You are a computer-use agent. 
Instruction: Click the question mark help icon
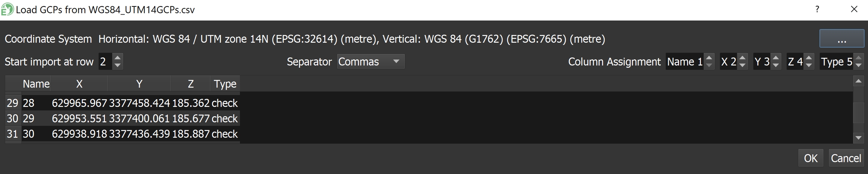(x=817, y=9)
